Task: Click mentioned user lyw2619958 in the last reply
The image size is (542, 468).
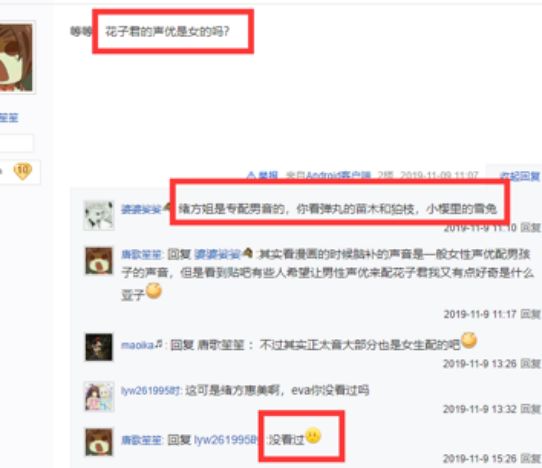Action: 226,440
